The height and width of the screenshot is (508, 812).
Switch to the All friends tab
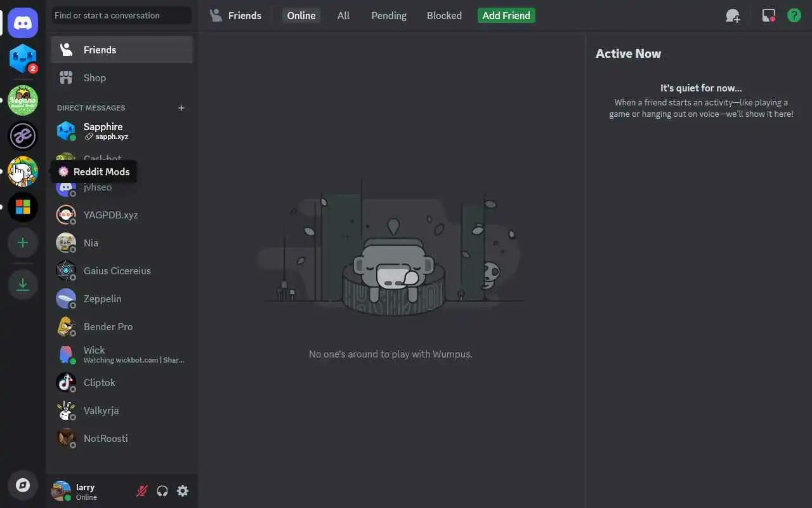343,15
